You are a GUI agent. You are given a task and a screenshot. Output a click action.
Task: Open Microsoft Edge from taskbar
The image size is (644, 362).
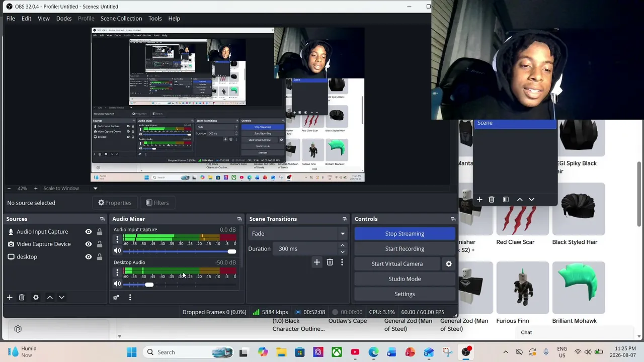[373, 352]
